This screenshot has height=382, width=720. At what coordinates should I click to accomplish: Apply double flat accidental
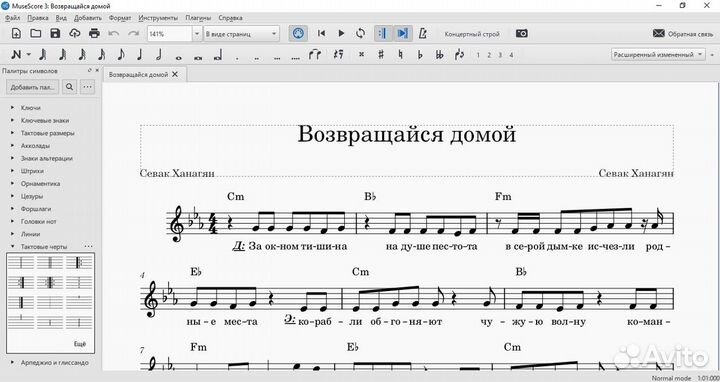pyautogui.click(x=439, y=55)
